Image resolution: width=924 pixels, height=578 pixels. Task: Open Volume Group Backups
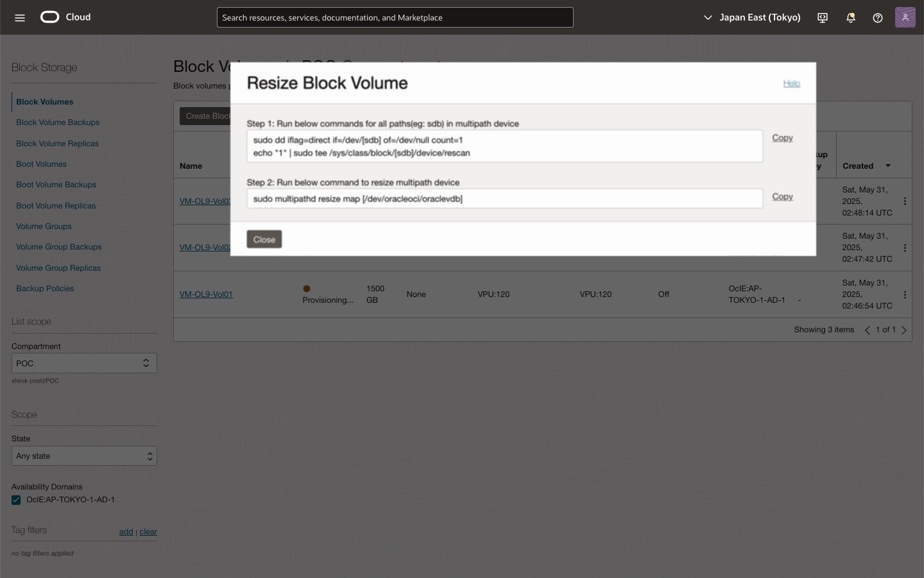point(58,247)
